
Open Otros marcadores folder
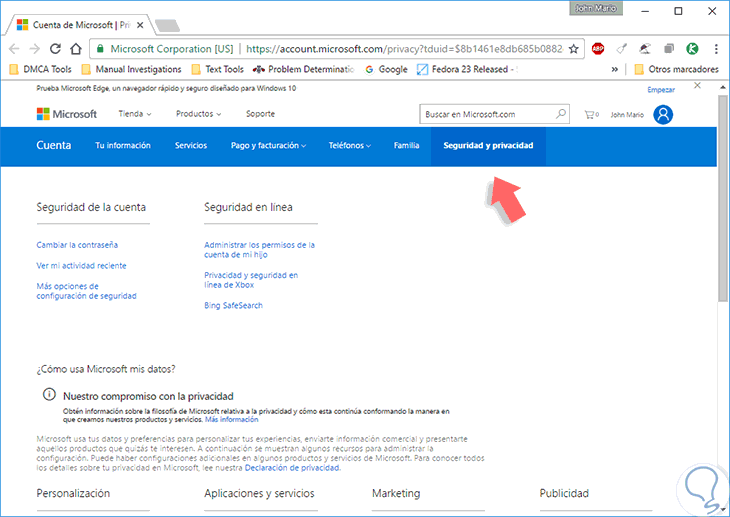tap(676, 69)
